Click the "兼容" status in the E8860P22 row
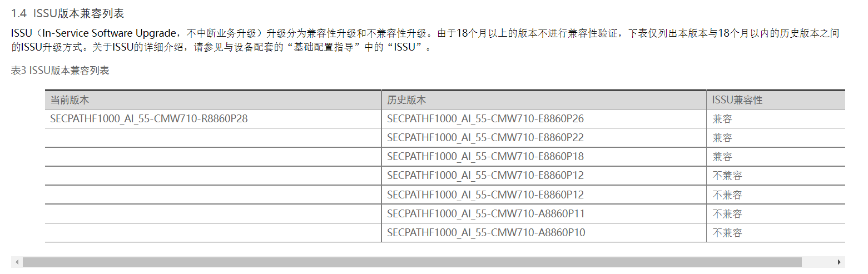The width and height of the screenshot is (868, 274). pos(722,137)
